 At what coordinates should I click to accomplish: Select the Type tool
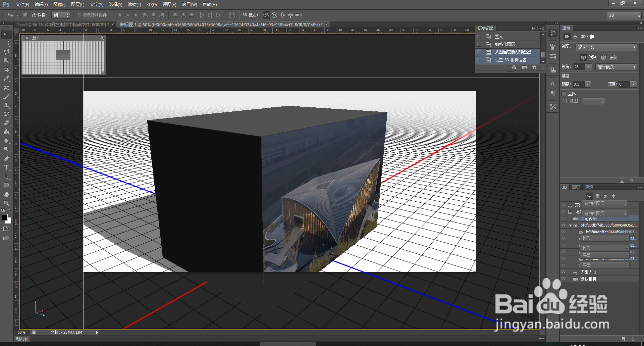[x=6, y=167]
